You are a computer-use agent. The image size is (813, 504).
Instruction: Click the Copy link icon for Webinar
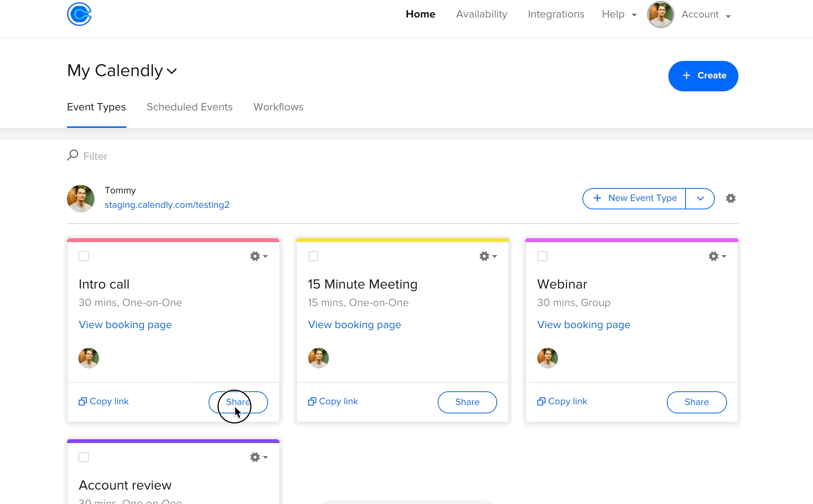(541, 400)
